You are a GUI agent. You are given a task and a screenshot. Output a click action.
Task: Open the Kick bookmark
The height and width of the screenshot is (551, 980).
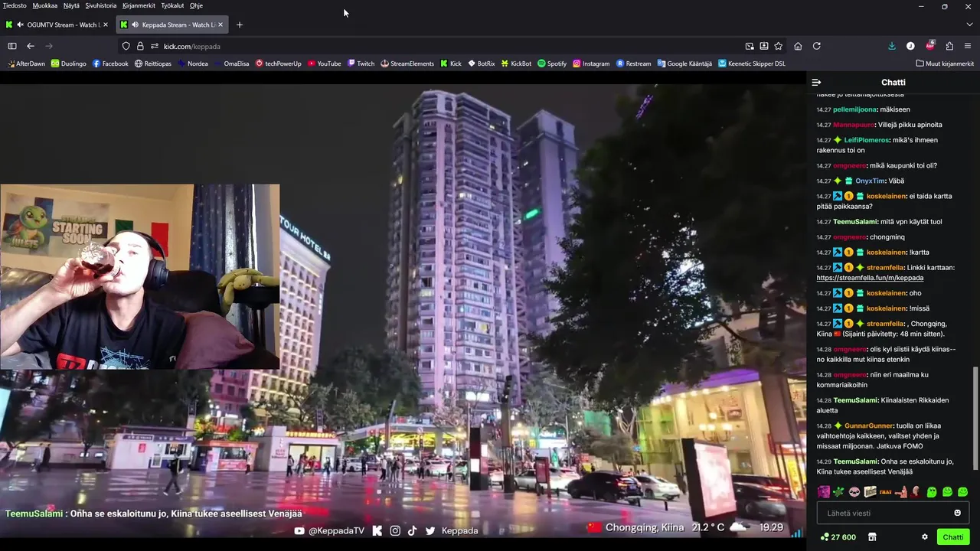click(451, 64)
